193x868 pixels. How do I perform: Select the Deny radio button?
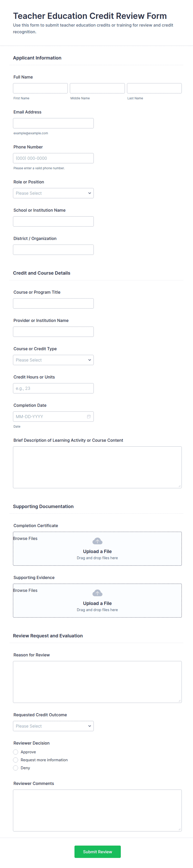click(x=16, y=768)
